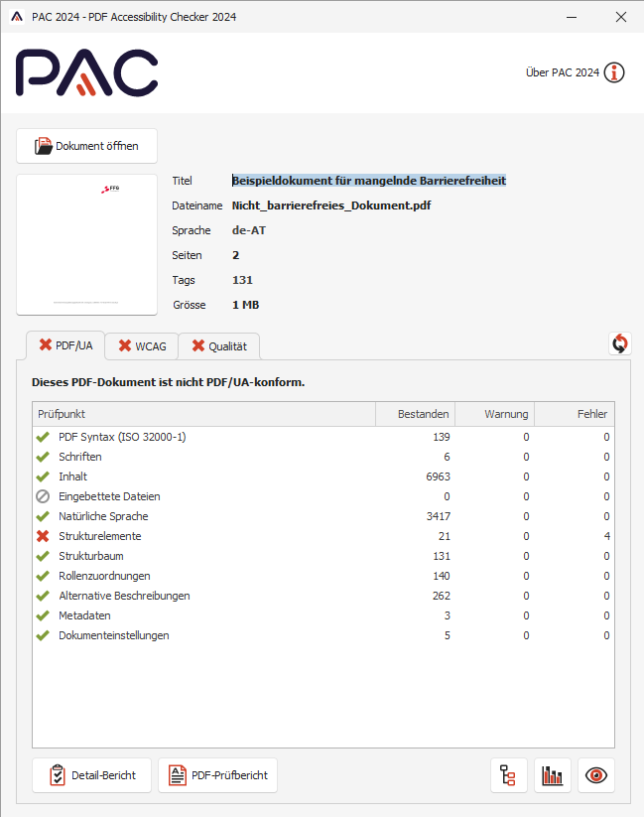The height and width of the screenshot is (817, 644).
Task: Select the Strukturbaum row label
Action: click(x=91, y=556)
